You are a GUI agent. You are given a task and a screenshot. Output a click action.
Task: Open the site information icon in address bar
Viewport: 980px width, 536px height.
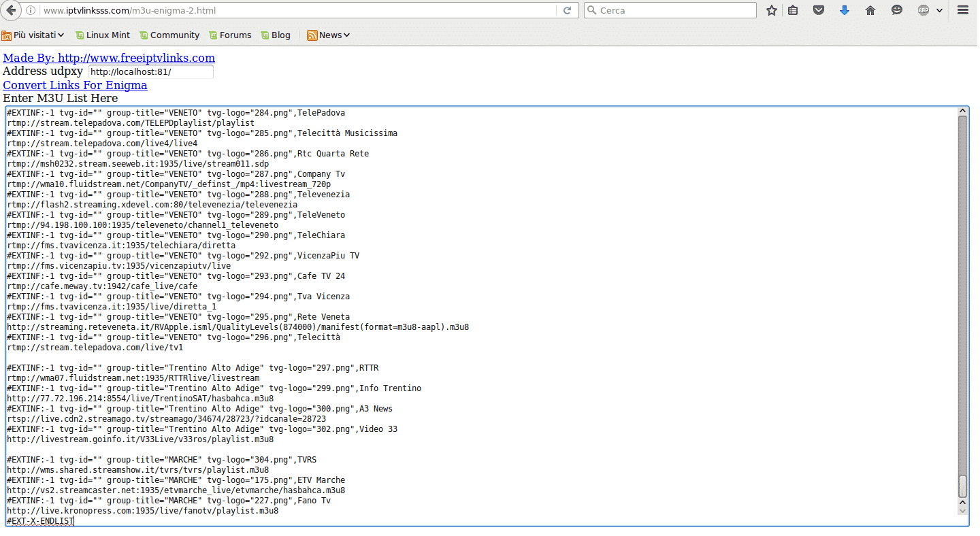click(x=31, y=10)
